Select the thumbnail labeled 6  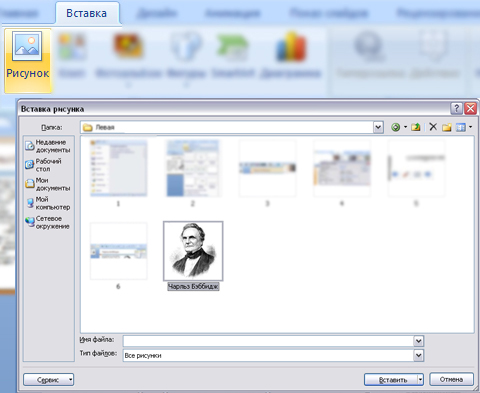(x=119, y=251)
